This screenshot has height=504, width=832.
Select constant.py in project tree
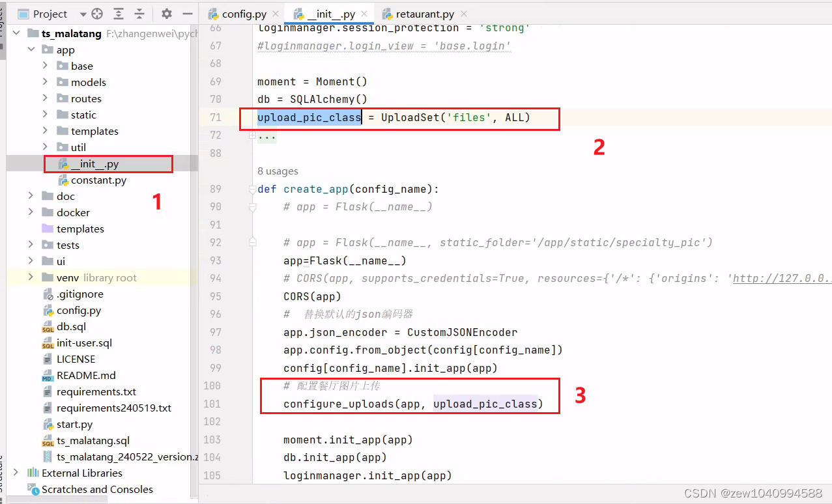[x=98, y=180]
